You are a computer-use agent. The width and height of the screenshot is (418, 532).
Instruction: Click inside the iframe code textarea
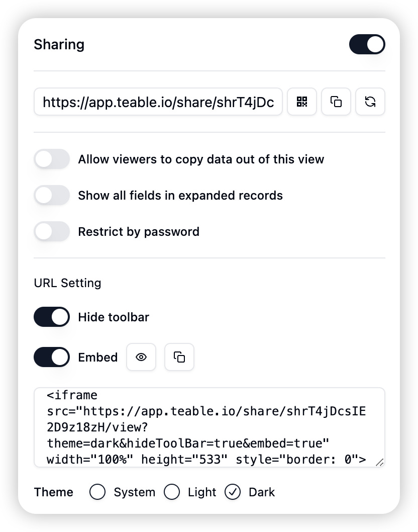[210, 427]
